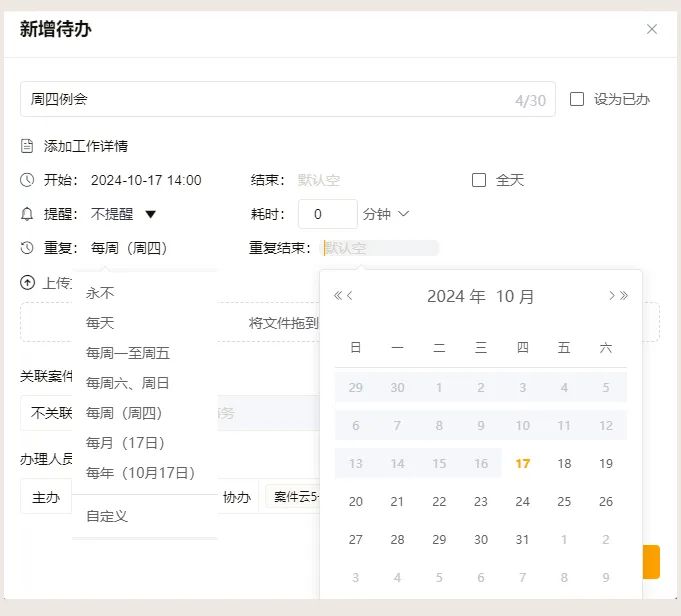Image resolution: width=681 pixels, height=616 pixels.
Task: Open the 每周（周四）repeat dropdown
Action: [128, 248]
